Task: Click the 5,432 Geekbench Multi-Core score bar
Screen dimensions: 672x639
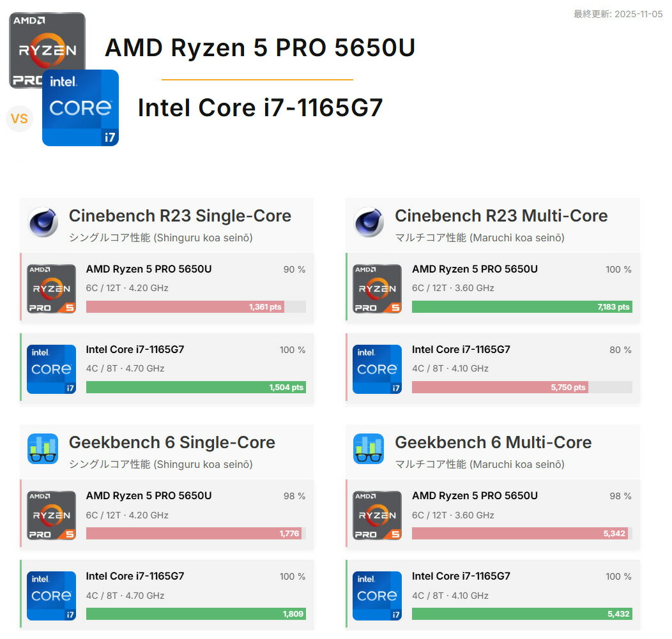Action: click(x=522, y=614)
